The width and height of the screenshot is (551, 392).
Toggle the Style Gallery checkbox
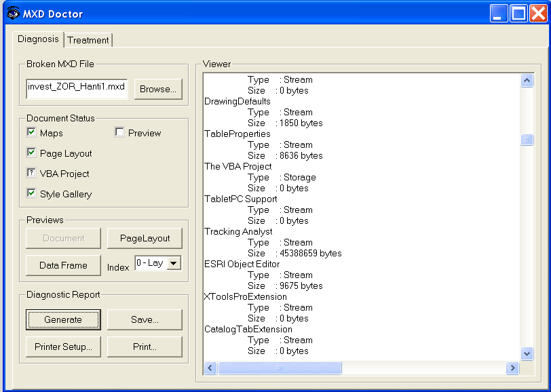31,193
